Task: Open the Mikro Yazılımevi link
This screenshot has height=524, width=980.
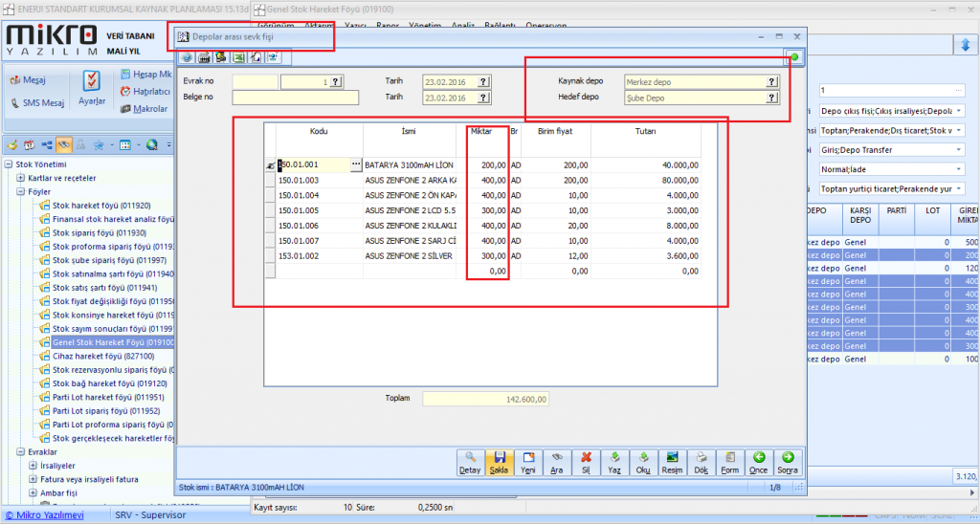Action: point(44,515)
